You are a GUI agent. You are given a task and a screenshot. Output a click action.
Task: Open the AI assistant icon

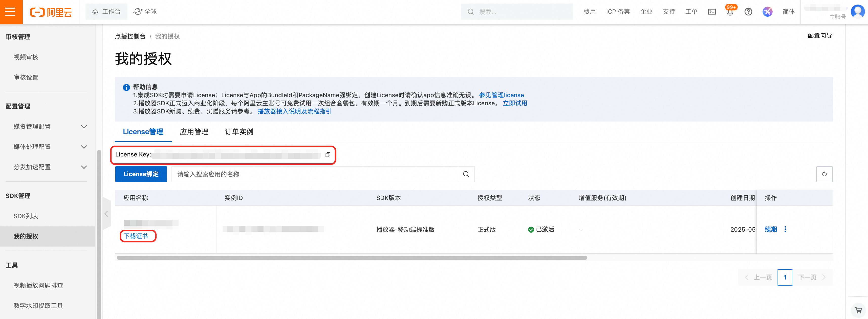coord(767,12)
